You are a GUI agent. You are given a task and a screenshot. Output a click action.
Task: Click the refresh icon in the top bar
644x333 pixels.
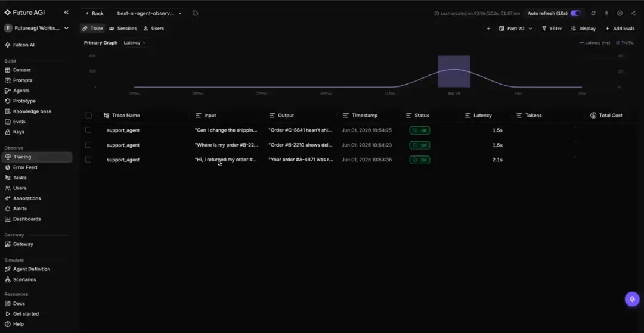[x=593, y=13]
